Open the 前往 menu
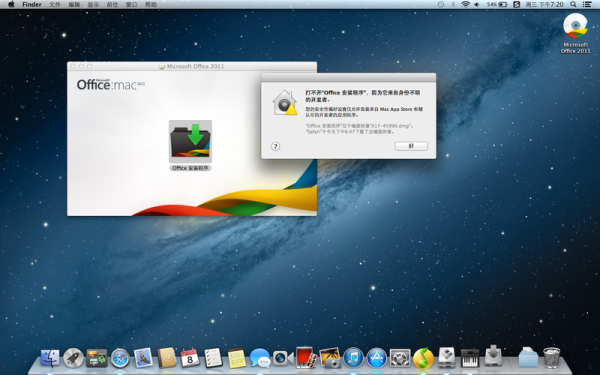Screen dimensions: 600x375 click(112, 5)
